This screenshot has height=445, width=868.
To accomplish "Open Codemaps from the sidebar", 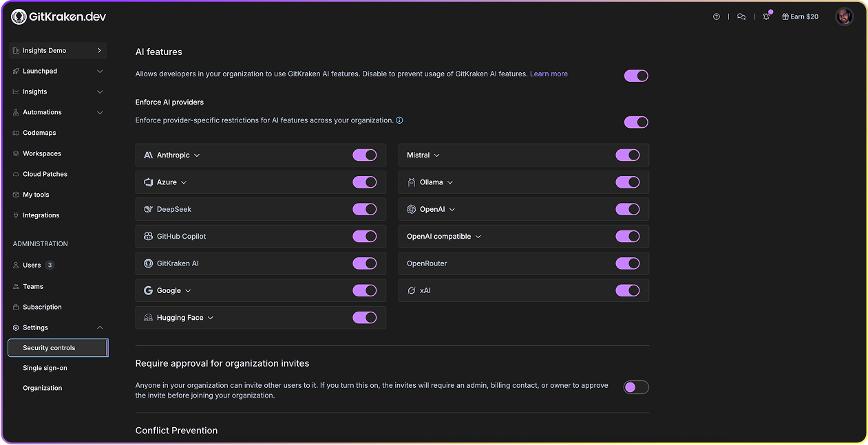I will coord(41,132).
